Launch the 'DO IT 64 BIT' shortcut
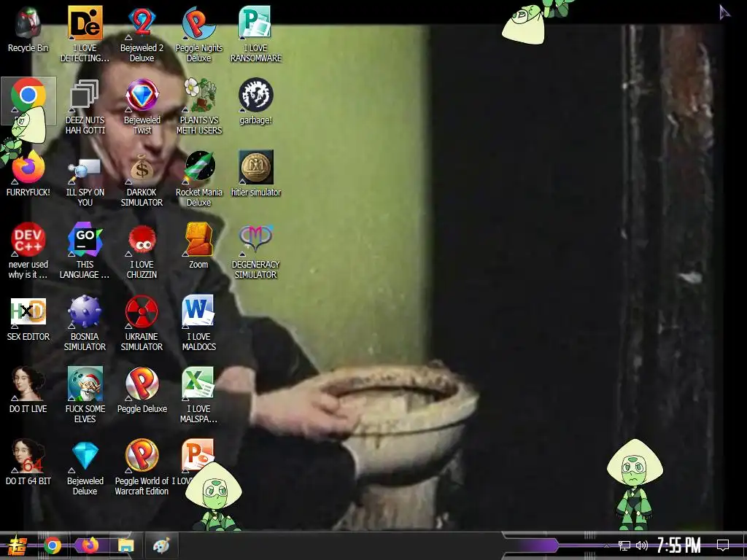The width and height of the screenshot is (747, 560). [x=28, y=463]
